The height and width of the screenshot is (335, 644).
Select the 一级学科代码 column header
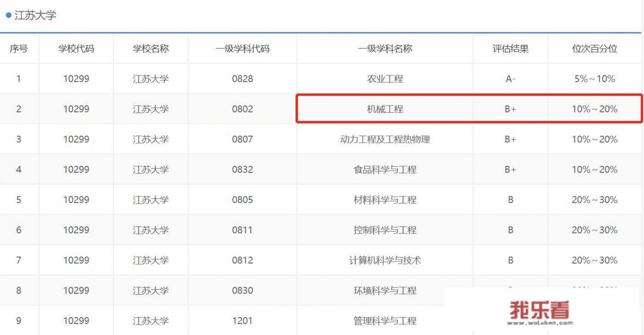pos(242,49)
